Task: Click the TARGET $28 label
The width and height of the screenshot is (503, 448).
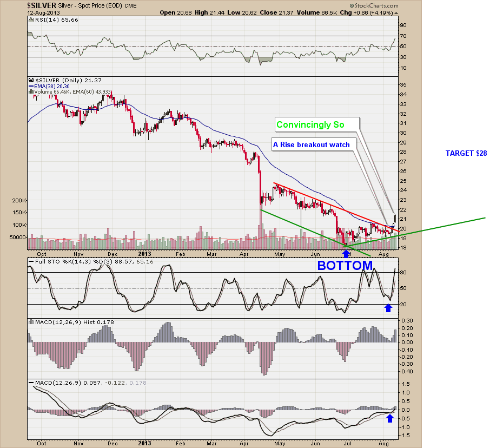Action: (x=466, y=153)
